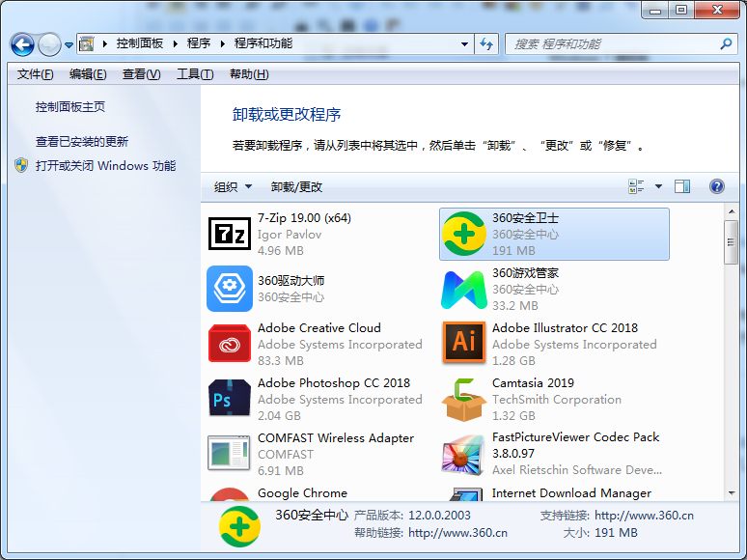Select the 7-Zip program icon
The width and height of the screenshot is (747, 560).
229,234
